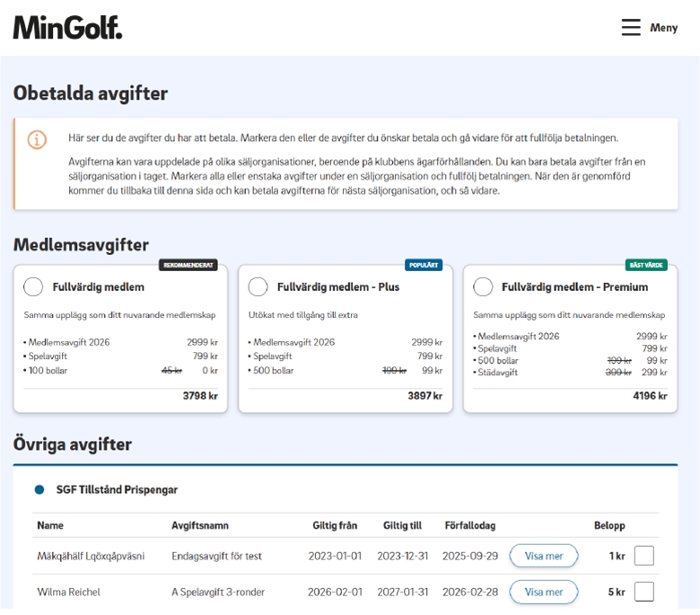Click the info icon in notice box

pyautogui.click(x=37, y=140)
